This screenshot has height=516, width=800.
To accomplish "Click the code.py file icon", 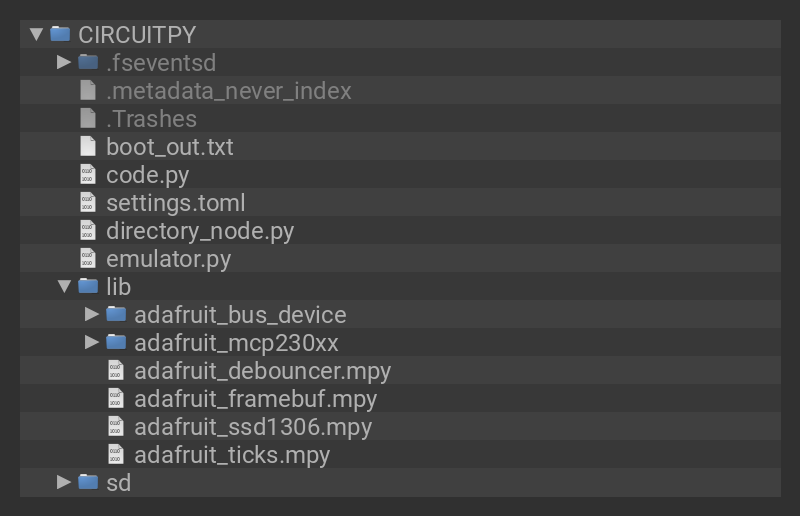I will point(88,174).
